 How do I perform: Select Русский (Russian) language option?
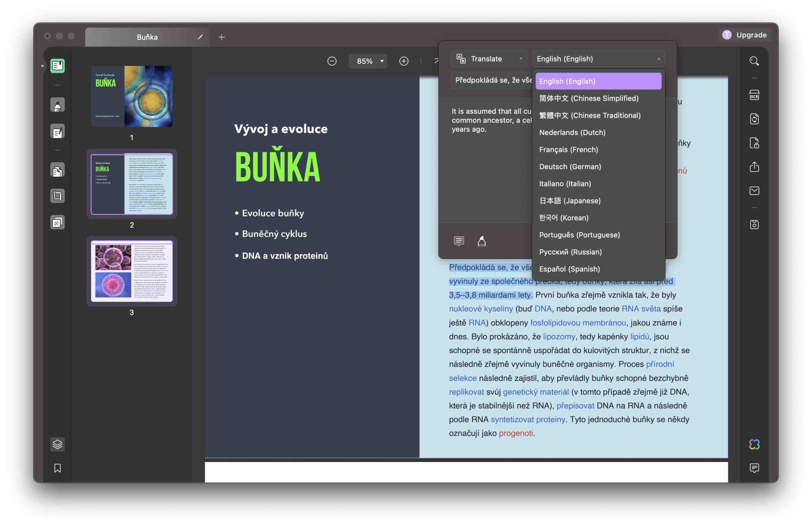[x=598, y=252]
